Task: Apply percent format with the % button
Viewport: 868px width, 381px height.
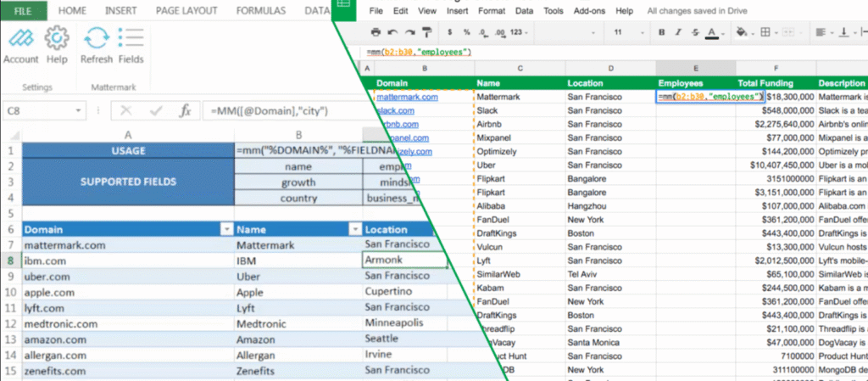Action: (467, 33)
